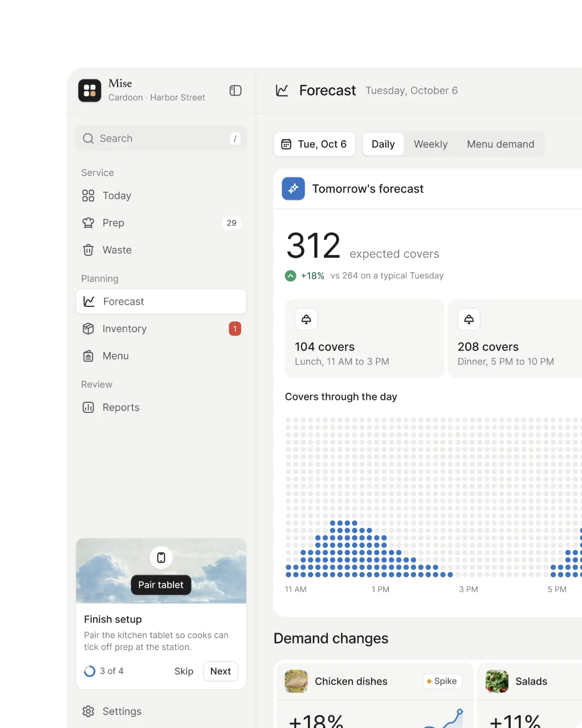
Task: Switch to the Daily tab
Action: [x=383, y=144]
